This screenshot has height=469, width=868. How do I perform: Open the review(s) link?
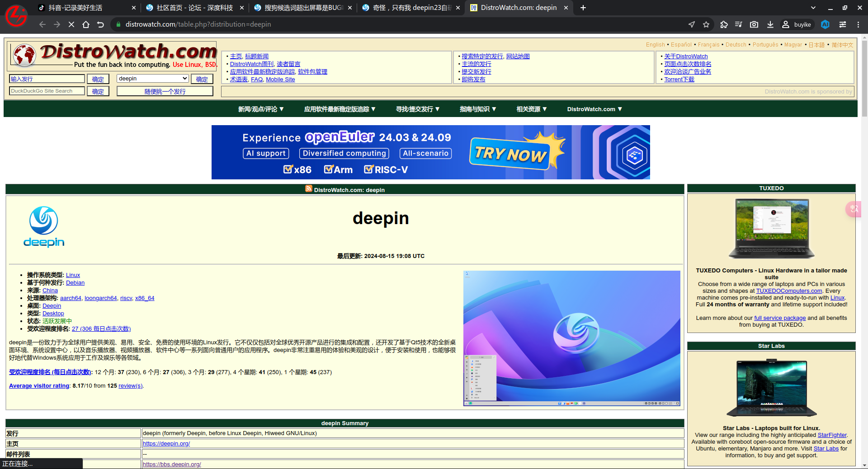coord(130,386)
